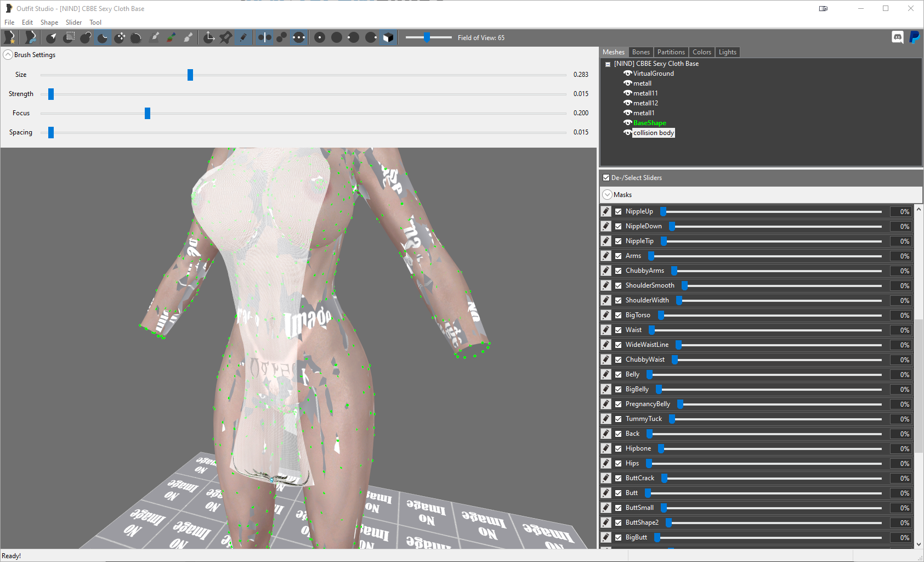The width and height of the screenshot is (924, 562).
Task: Uncheck the BigButt slider checkbox
Action: [x=619, y=537]
